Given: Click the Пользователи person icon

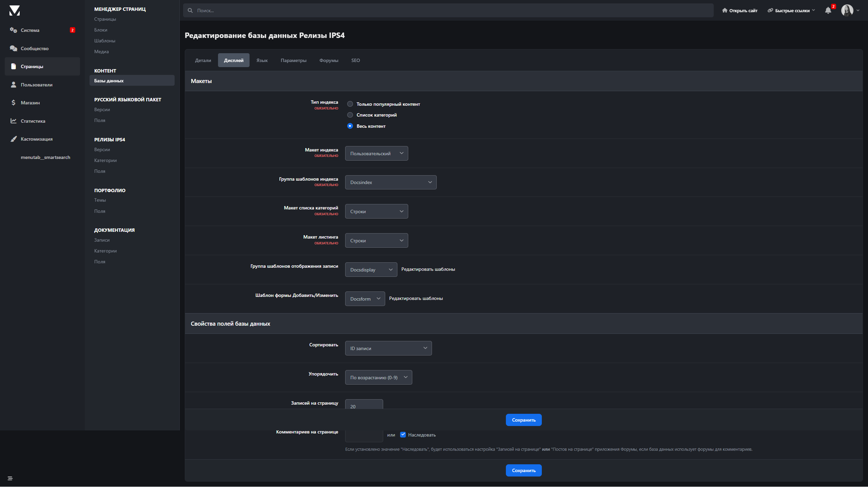Looking at the screenshot, I should 14,85.
